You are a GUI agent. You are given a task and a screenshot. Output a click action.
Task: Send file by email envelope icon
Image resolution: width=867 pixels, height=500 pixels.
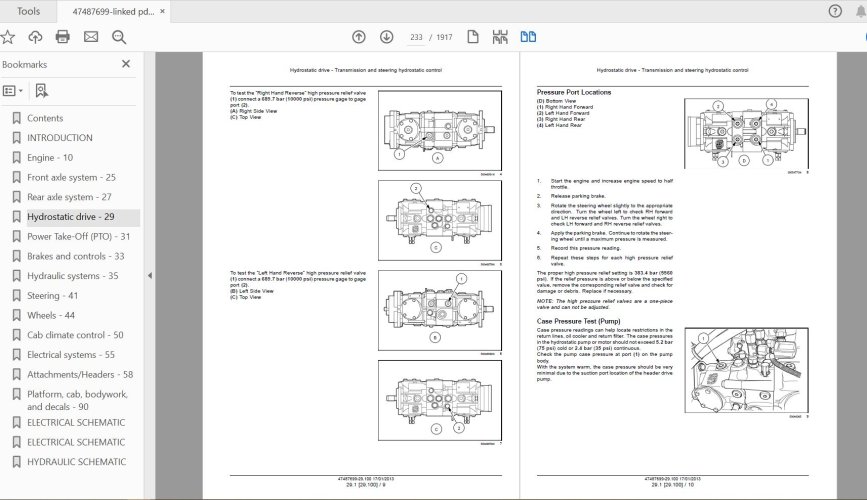pos(91,37)
